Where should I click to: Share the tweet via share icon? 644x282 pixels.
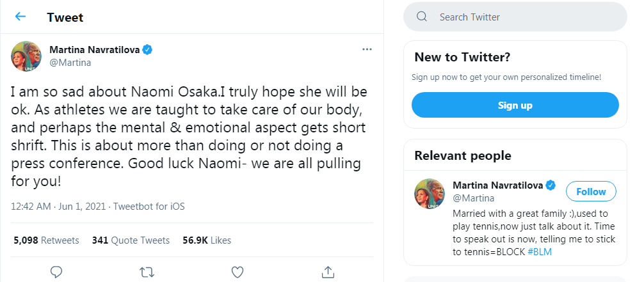point(328,272)
